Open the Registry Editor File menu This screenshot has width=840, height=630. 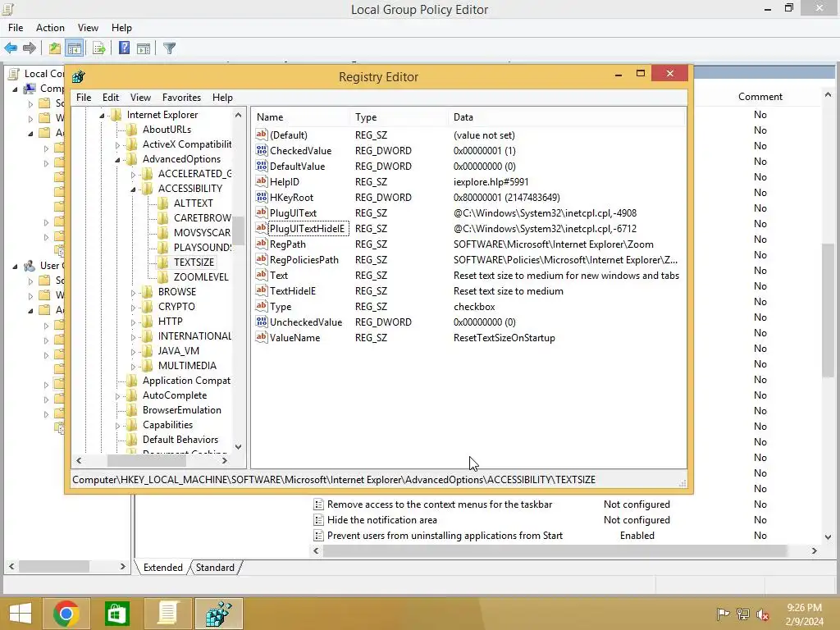tap(84, 98)
